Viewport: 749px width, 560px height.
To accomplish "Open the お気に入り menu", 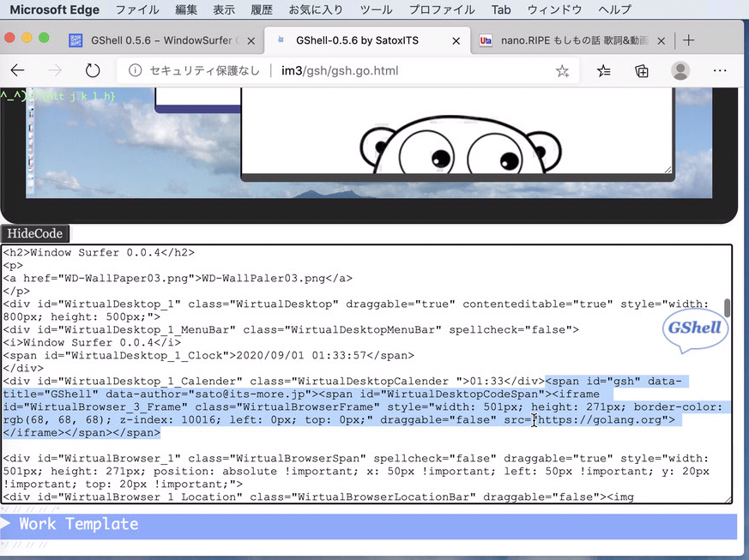I will tap(316, 9).
